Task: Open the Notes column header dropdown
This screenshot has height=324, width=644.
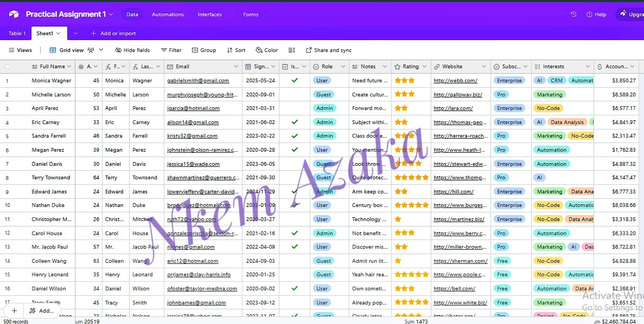Action: [x=385, y=67]
